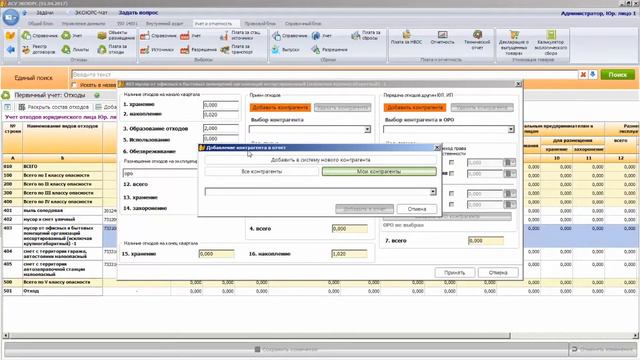640x360 pixels.
Task: Click Добавить в систему нового контрагента
Action: 320,160
